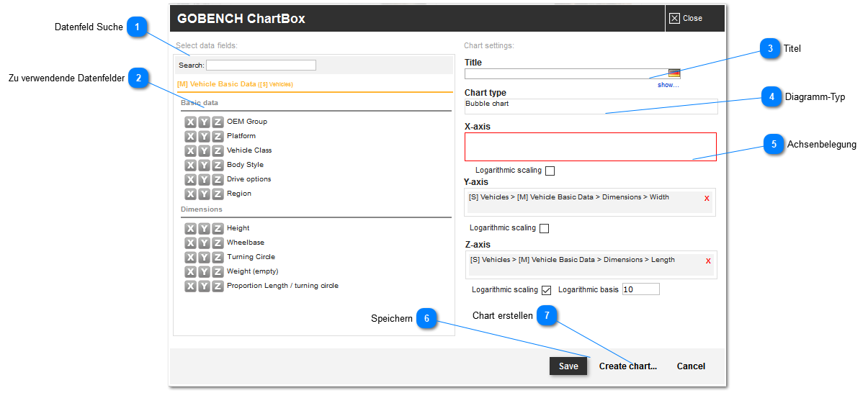
Task: Add Region to Z axis
Action: click(x=218, y=194)
